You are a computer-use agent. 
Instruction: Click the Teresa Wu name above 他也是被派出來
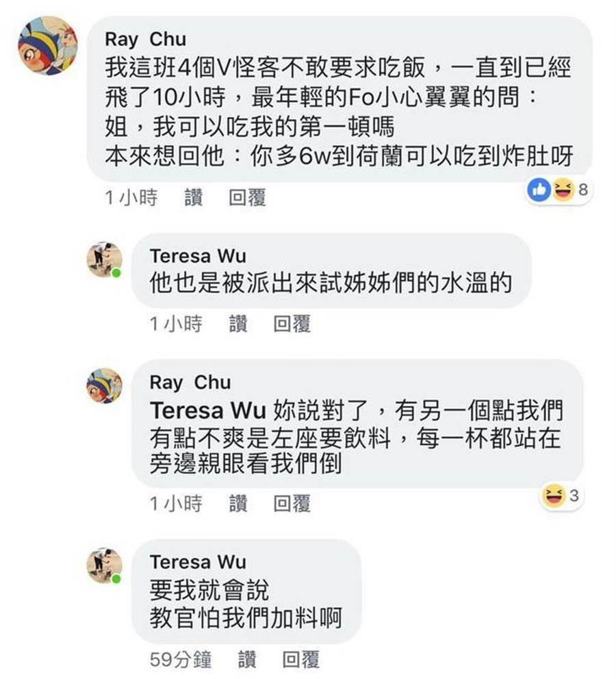[x=198, y=256]
